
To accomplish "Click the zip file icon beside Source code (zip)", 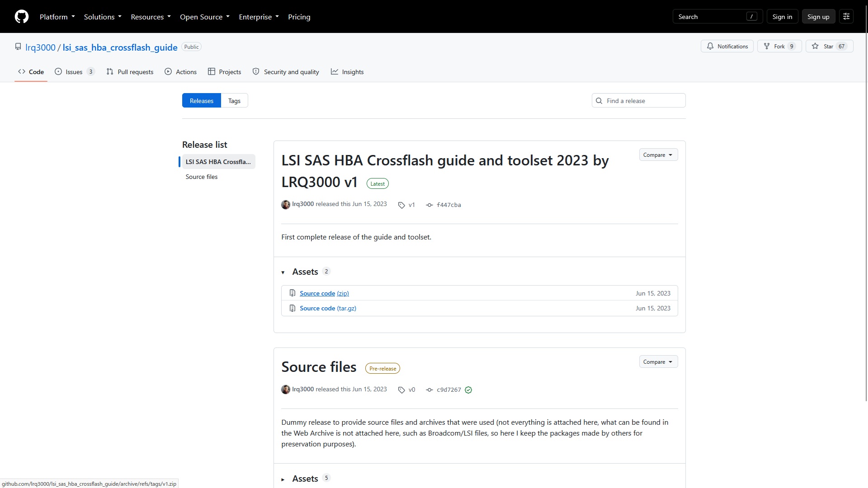I will [x=292, y=293].
